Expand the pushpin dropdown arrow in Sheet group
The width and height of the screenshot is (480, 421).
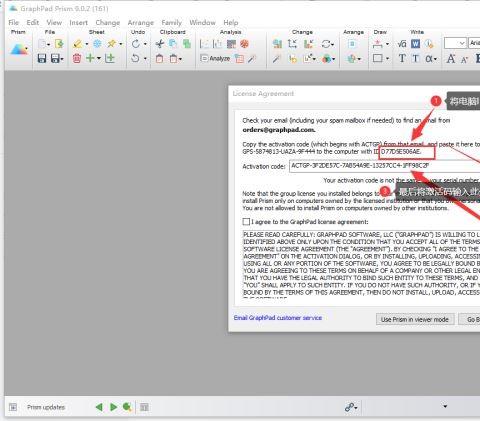[x=121, y=44]
